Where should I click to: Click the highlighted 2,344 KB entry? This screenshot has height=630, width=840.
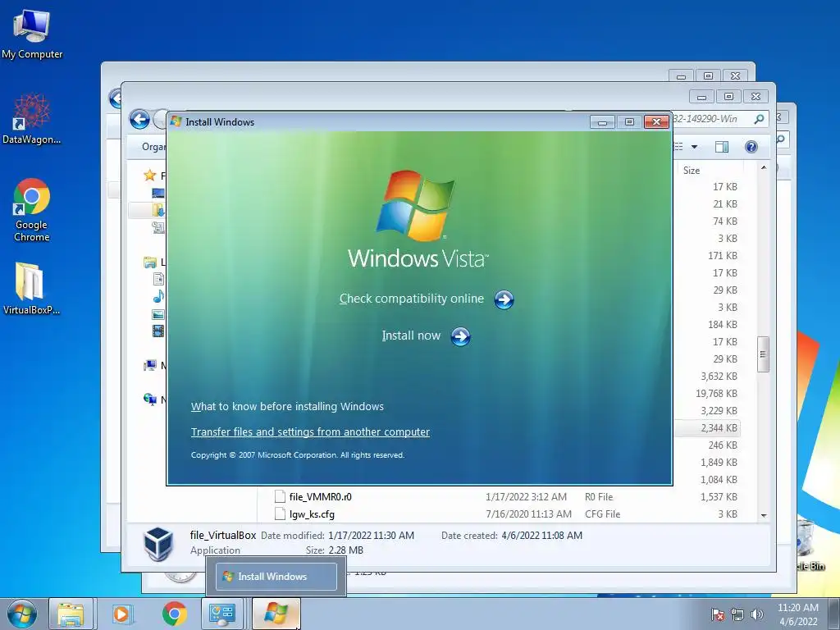tap(719, 428)
